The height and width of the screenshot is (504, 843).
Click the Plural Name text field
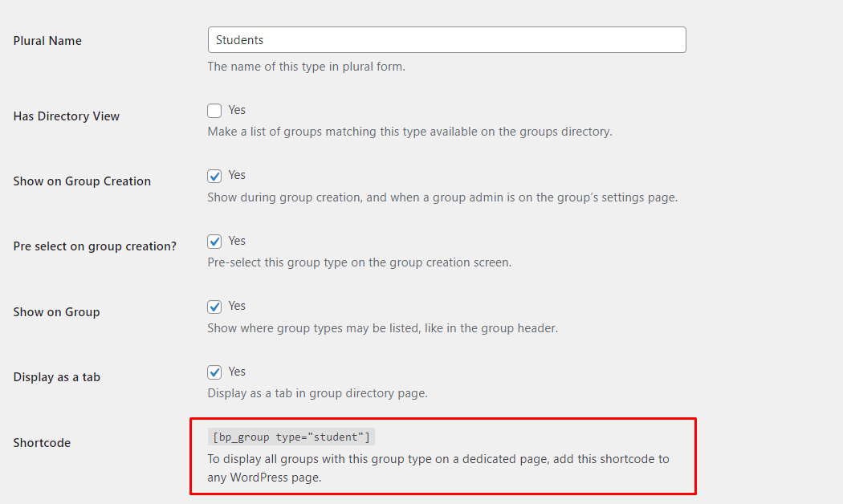point(446,40)
